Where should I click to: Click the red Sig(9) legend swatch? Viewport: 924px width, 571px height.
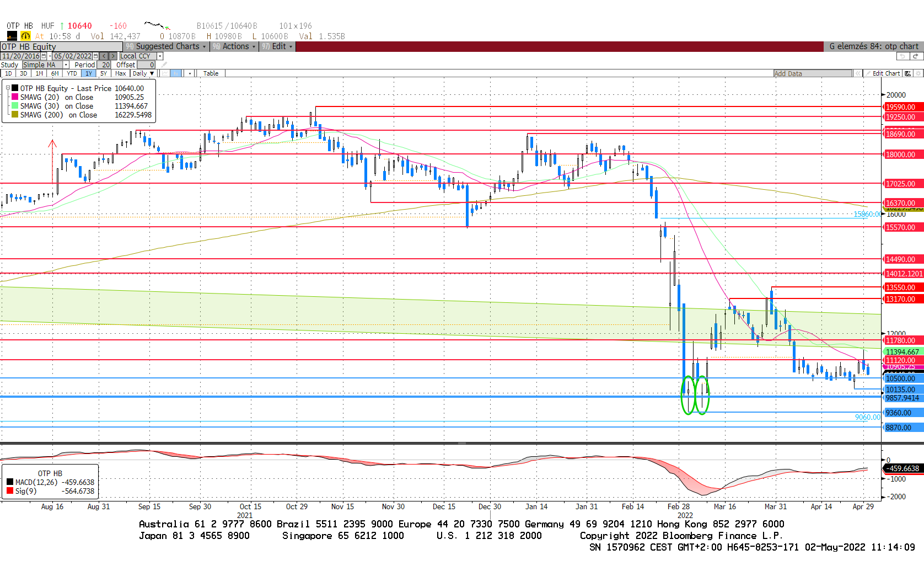pos(10,490)
